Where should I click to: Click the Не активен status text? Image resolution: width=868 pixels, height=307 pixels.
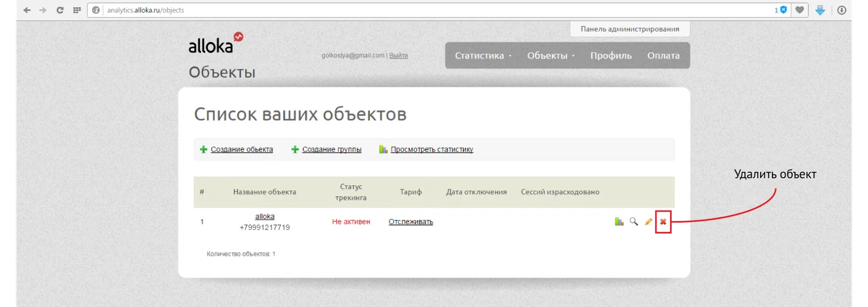pos(351,222)
